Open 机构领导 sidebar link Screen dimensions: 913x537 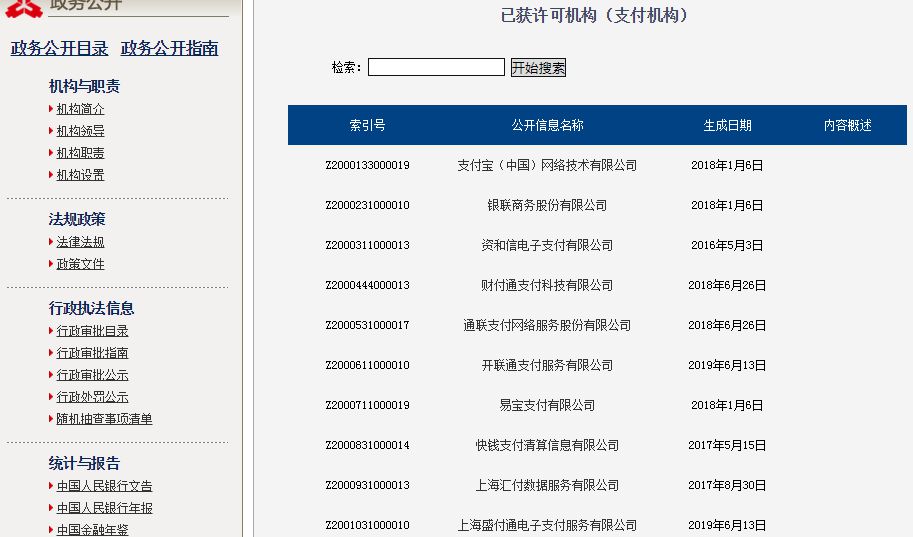point(80,131)
